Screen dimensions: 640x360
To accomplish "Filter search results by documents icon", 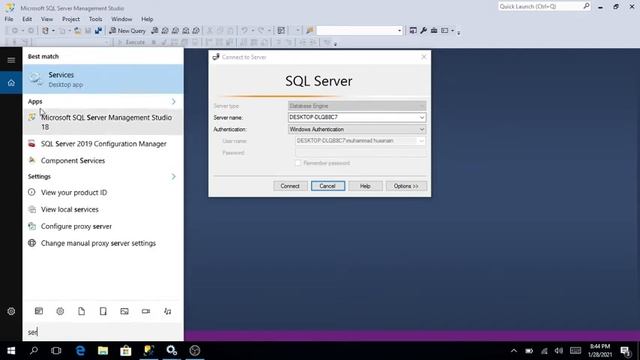I will [x=82, y=311].
